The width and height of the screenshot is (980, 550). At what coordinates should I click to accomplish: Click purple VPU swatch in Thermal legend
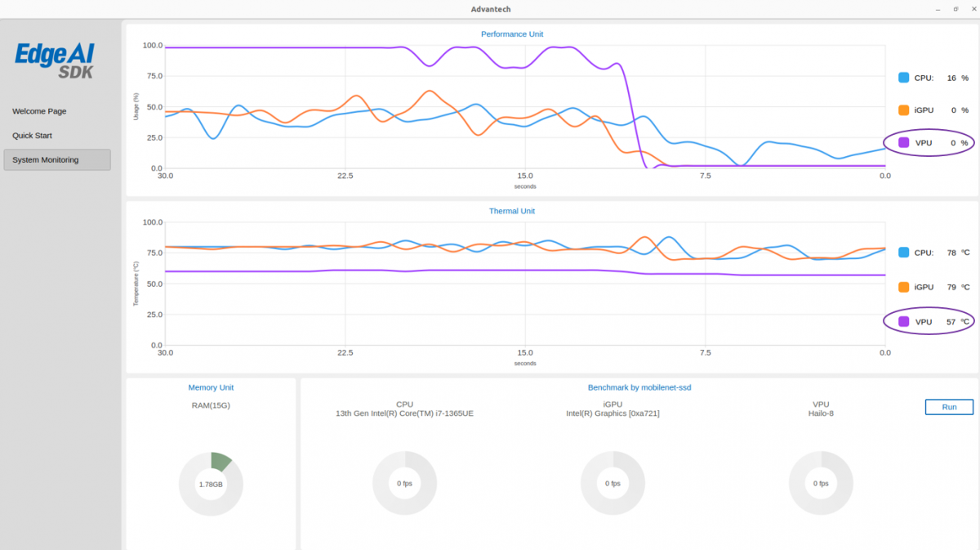coord(904,322)
